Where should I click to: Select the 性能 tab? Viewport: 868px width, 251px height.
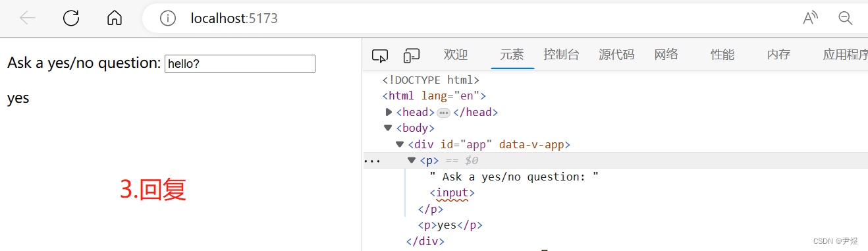[722, 55]
